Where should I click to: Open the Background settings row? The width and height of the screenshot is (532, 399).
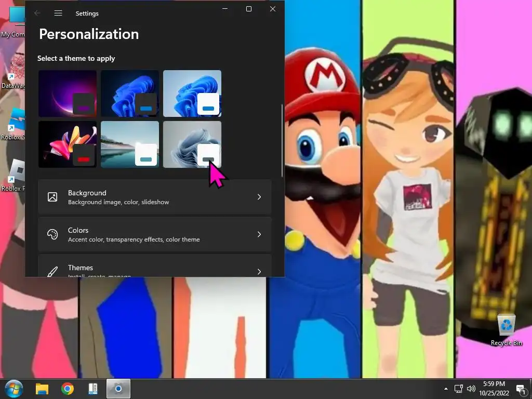click(x=155, y=197)
